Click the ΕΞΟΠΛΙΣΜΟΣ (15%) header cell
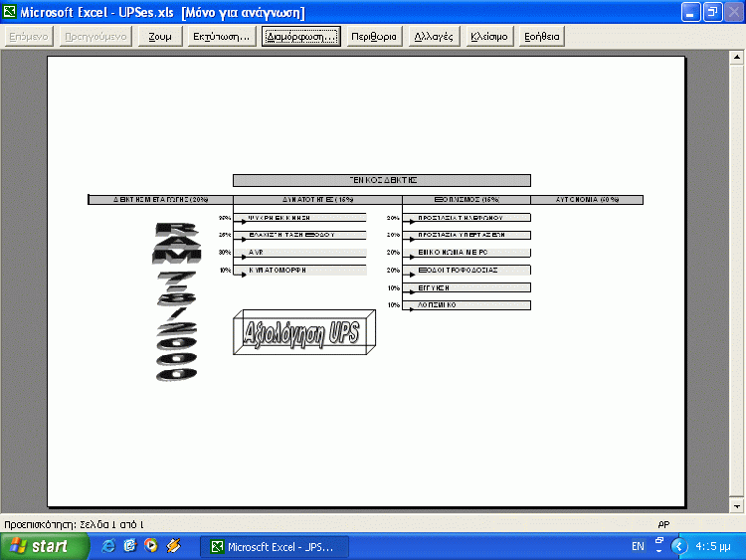The height and width of the screenshot is (560, 746). point(466,200)
